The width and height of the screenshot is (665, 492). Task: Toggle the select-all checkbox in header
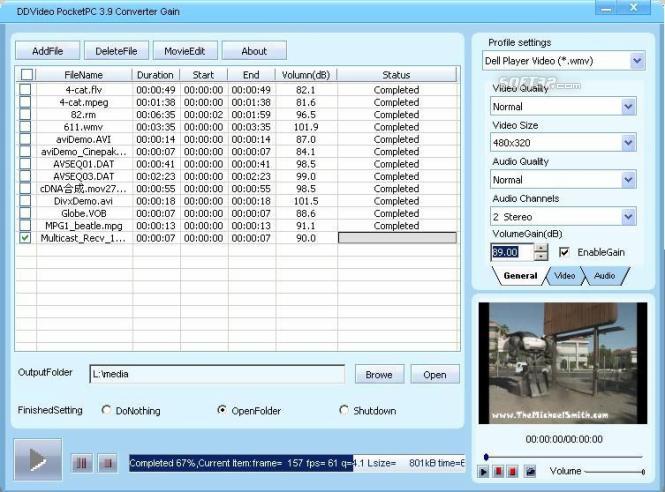coord(27,75)
